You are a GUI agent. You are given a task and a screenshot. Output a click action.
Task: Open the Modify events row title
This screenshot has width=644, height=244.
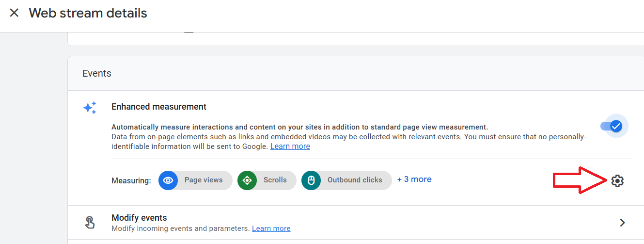pos(139,218)
